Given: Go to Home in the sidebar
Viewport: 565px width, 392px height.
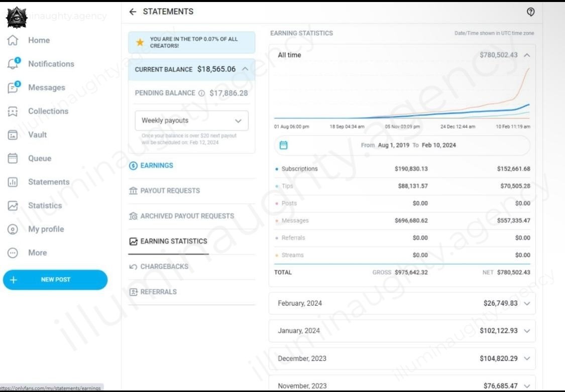Looking at the screenshot, I should 39,40.
